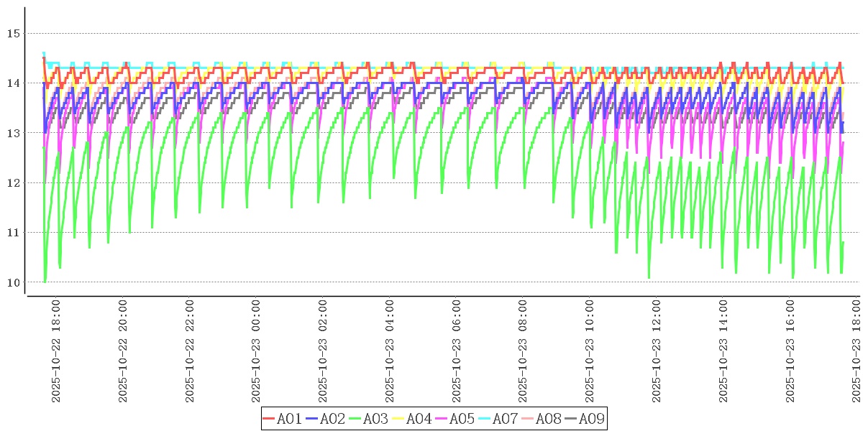Viewport: 868px width, 431px height.
Task: Toggle the pink A08 legend entry
Action: [x=548, y=419]
